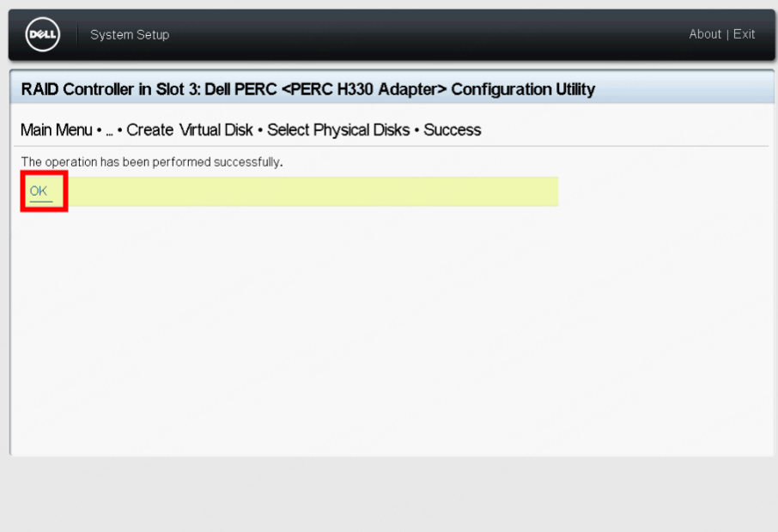Go to Create Virtual Disk breadcrumb

click(190, 130)
